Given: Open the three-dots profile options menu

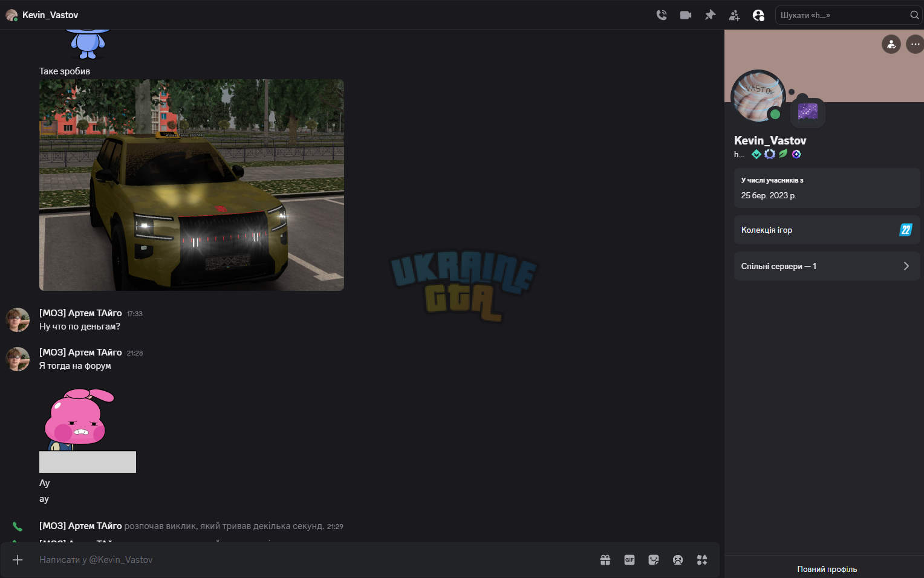Looking at the screenshot, I should click(x=915, y=44).
